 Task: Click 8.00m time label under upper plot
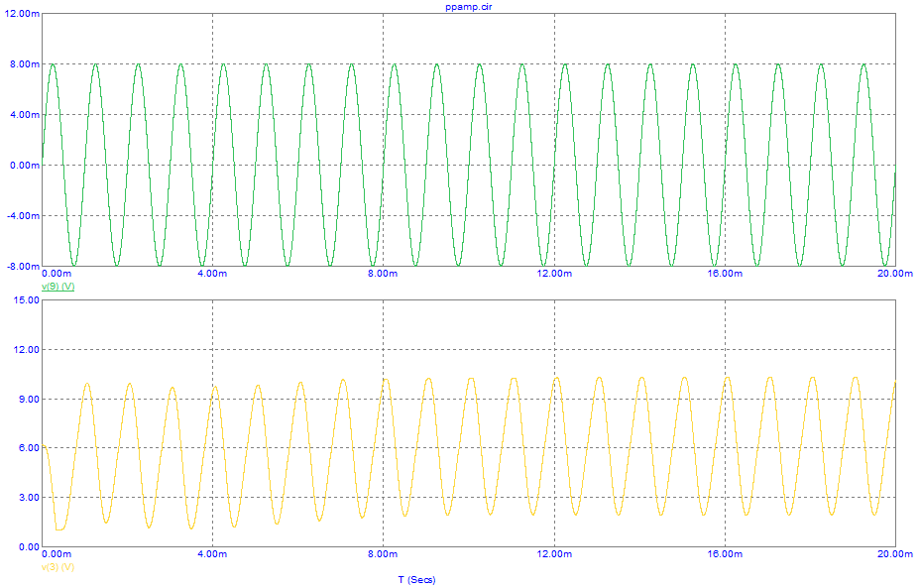point(383,273)
